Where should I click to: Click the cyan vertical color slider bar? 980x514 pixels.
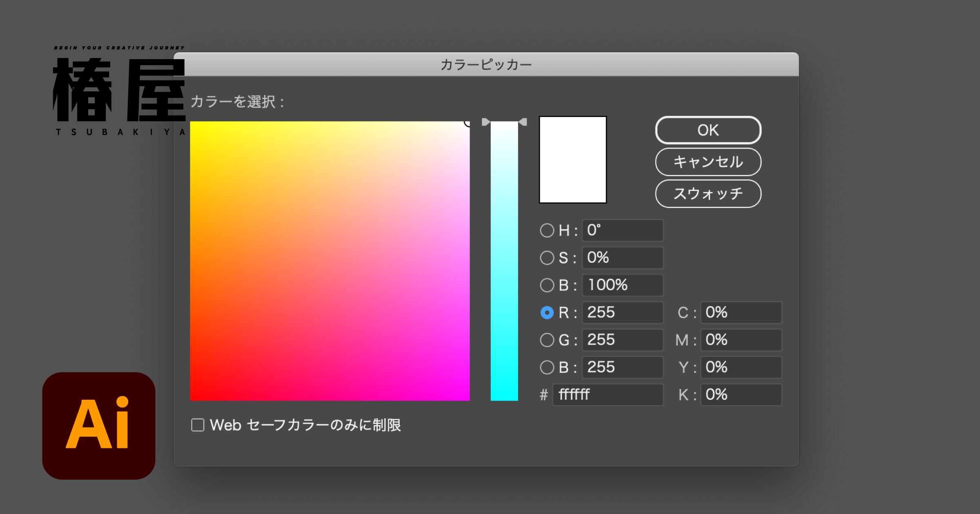pyautogui.click(x=504, y=261)
